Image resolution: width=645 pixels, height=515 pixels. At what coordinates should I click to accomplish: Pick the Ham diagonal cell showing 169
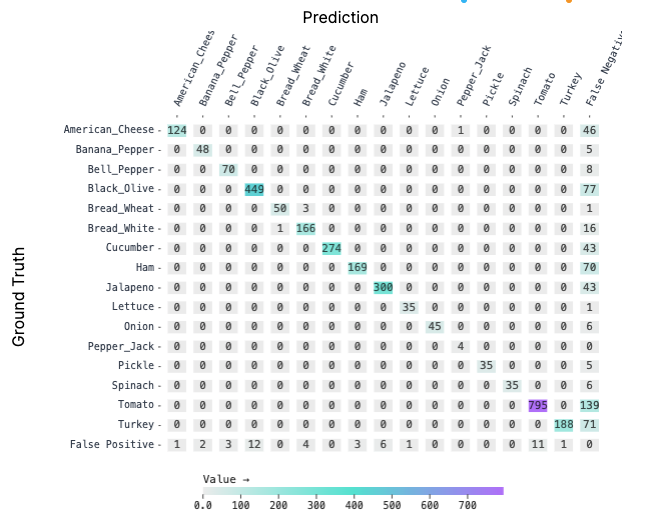click(357, 268)
